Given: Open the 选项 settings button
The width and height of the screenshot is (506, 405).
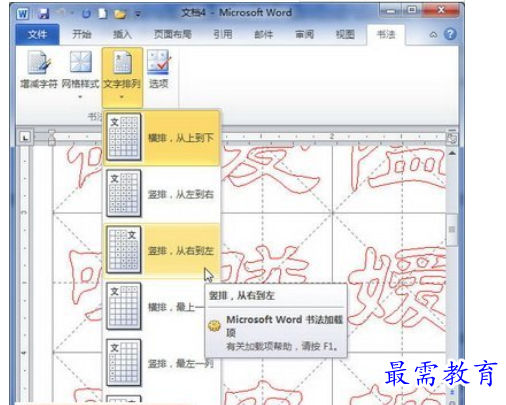Looking at the screenshot, I should point(159,69).
